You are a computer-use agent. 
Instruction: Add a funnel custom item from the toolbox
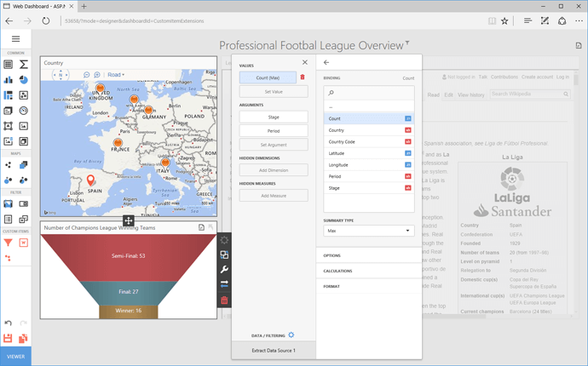(9, 243)
